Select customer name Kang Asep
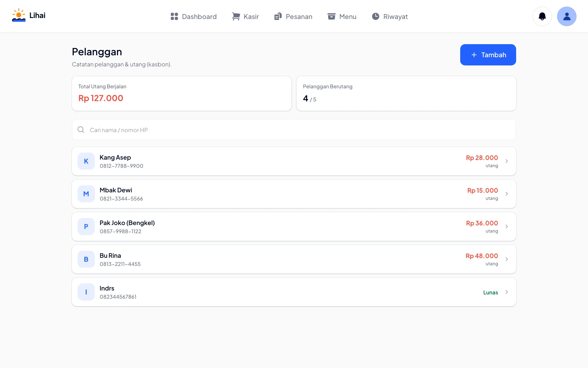This screenshot has width=588, height=368. (115, 157)
